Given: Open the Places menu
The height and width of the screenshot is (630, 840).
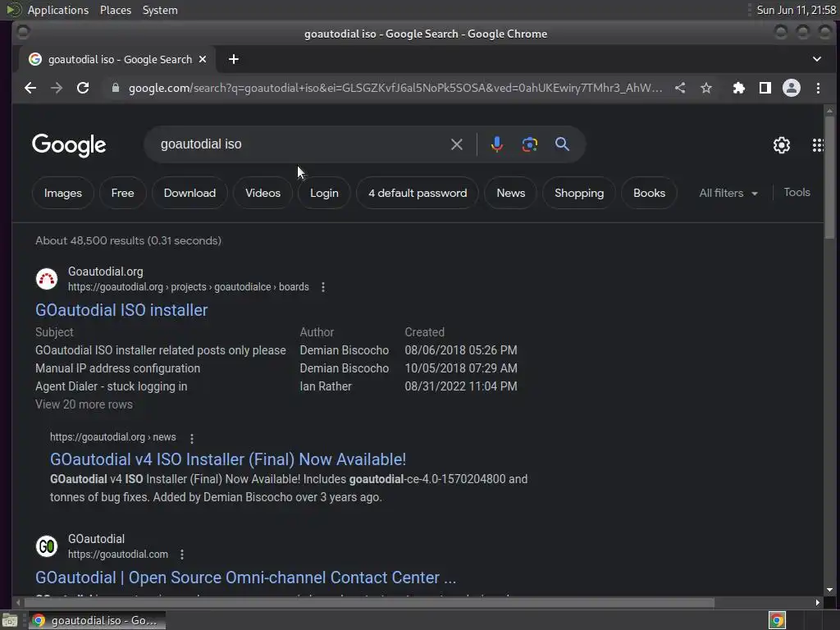Looking at the screenshot, I should coord(115,10).
